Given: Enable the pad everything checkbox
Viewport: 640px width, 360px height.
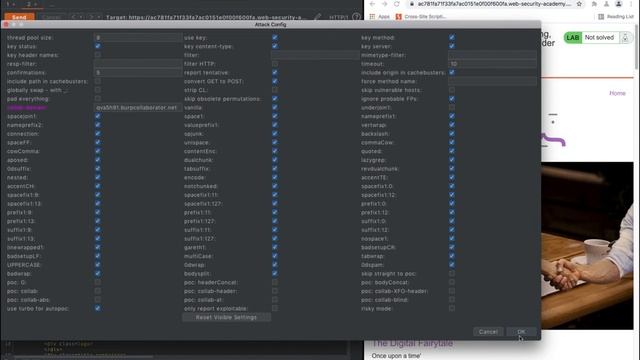Looking at the screenshot, I should pos(98,99).
